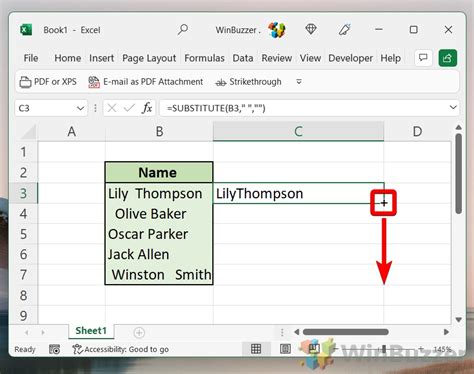
Task: Click the horizontal scrollbar thumb
Action: (x=346, y=332)
